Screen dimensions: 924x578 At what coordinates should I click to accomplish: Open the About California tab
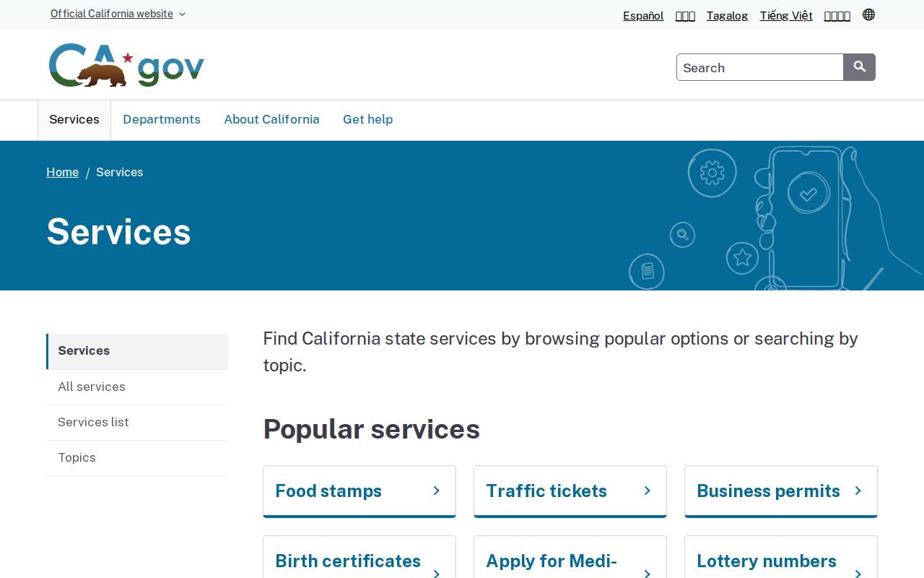[x=271, y=120]
